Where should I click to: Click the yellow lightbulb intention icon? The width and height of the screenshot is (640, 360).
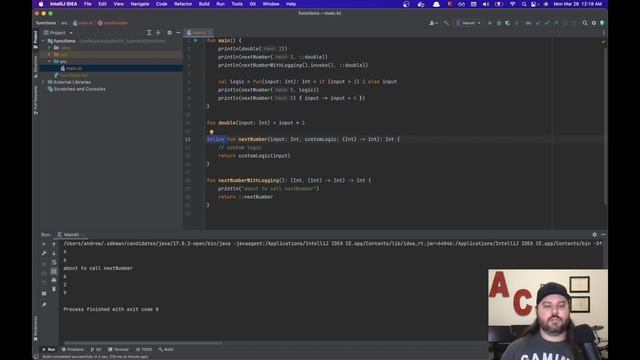211,132
